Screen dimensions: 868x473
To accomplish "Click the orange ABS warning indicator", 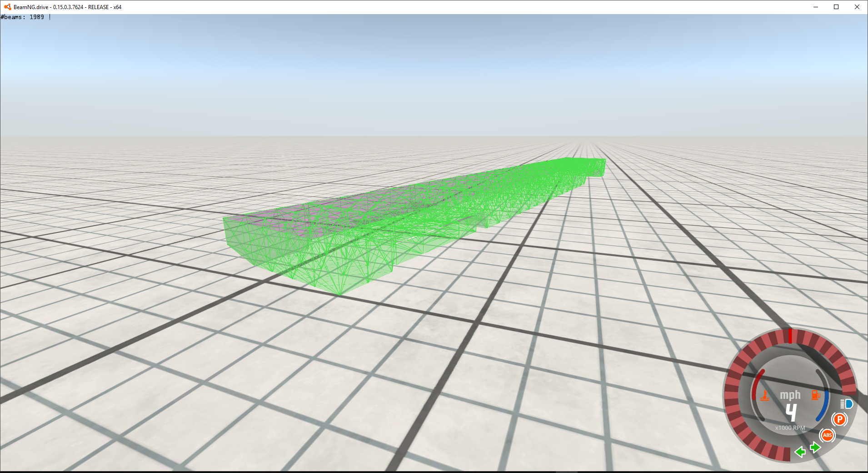I will [x=827, y=435].
